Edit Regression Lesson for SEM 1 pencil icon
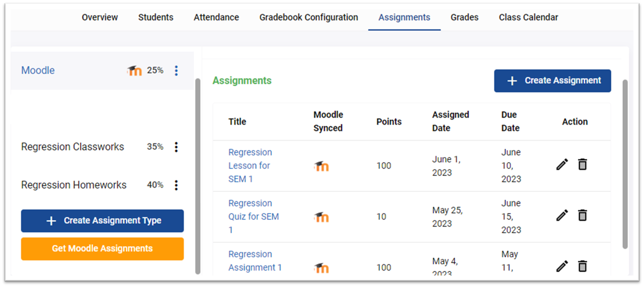Screen dimensions: 644x287 [562, 165]
